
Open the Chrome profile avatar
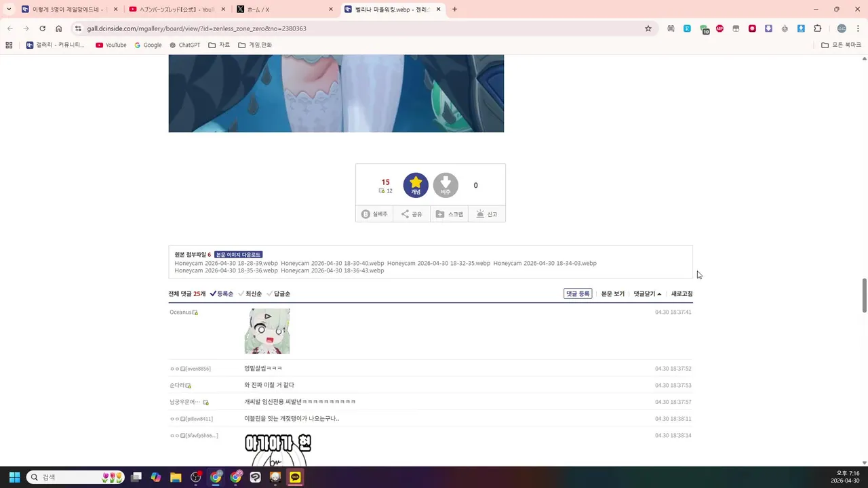point(842,28)
